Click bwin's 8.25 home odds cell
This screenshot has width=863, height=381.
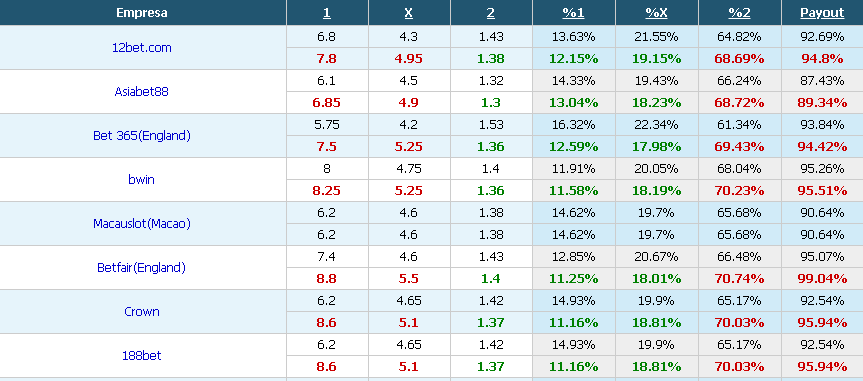click(x=327, y=190)
